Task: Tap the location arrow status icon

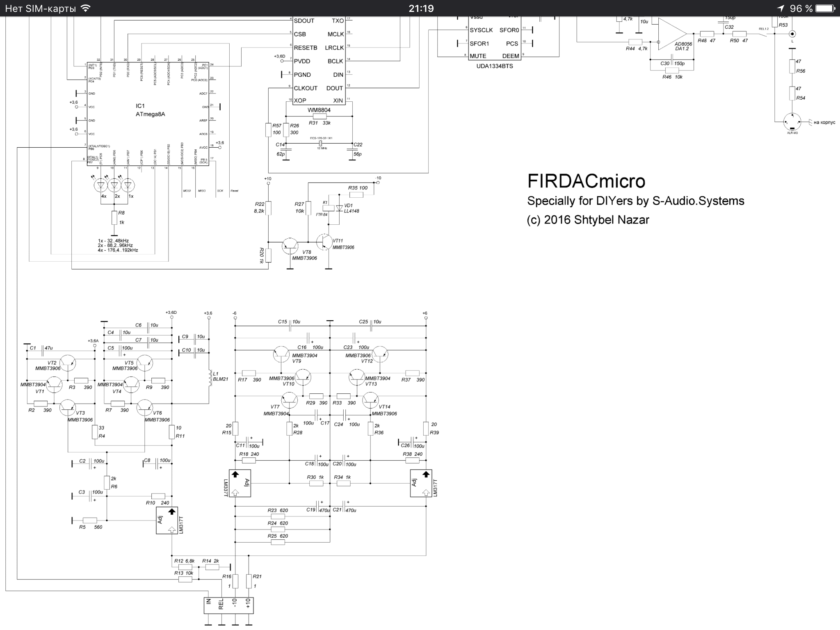Action: [781, 8]
